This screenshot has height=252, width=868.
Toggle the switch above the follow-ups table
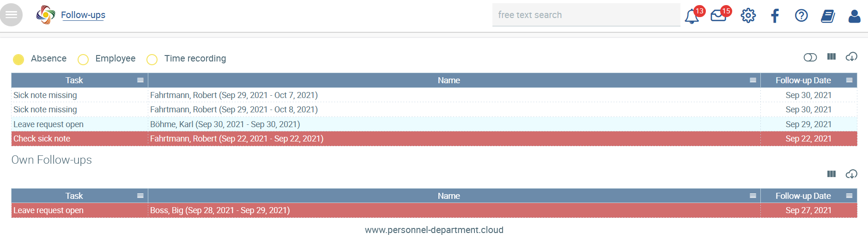pyautogui.click(x=810, y=57)
